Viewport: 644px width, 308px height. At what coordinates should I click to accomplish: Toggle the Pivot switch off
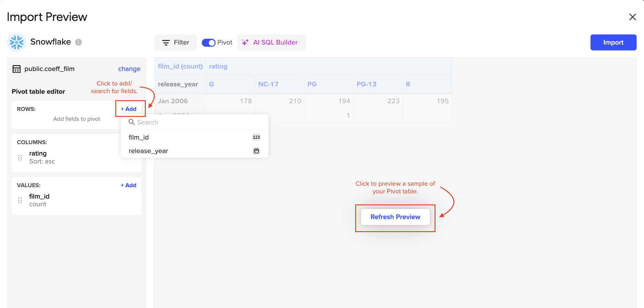pyautogui.click(x=209, y=43)
